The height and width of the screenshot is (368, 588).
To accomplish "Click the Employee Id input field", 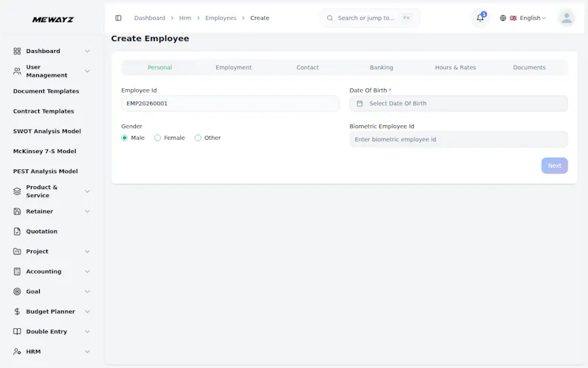I will [x=230, y=104].
